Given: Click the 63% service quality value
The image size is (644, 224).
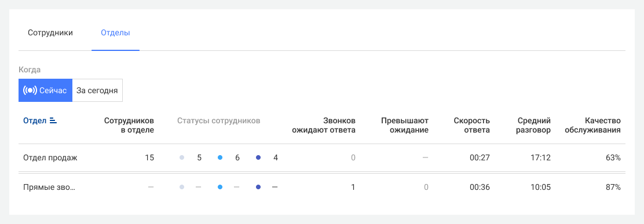Looking at the screenshot, I should tap(614, 157).
